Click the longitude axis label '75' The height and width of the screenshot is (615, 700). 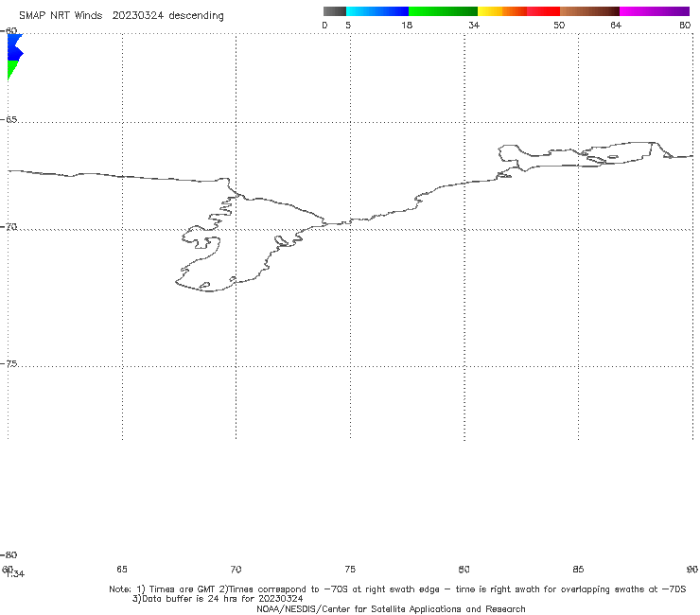tap(350, 569)
